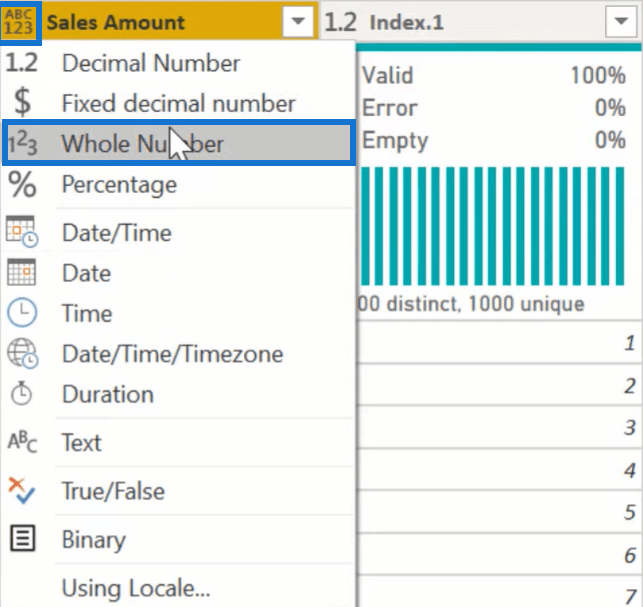Open the Sales Amount column filter dropdown
This screenshot has height=607, width=643.
tap(298, 21)
